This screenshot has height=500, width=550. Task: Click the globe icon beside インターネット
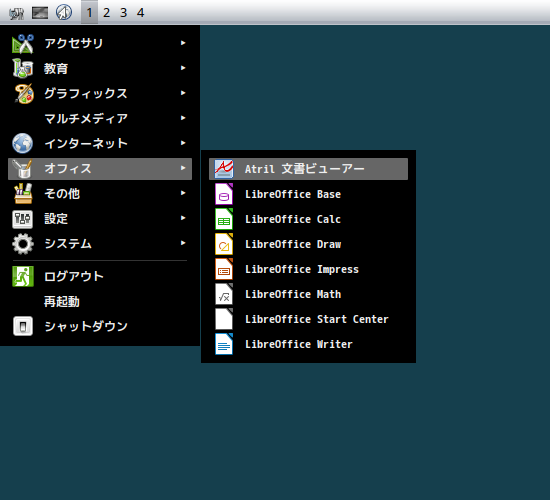tap(22, 143)
